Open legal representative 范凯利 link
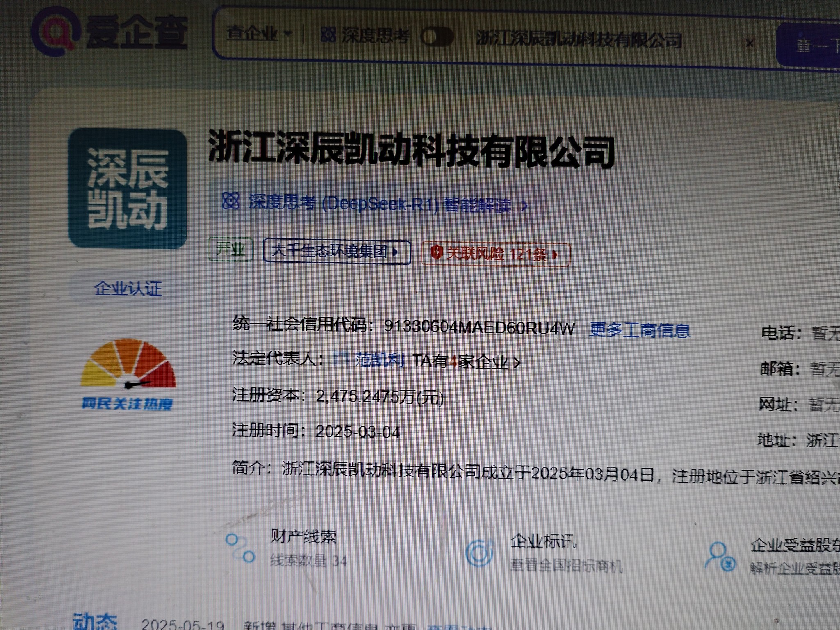 coord(380,360)
